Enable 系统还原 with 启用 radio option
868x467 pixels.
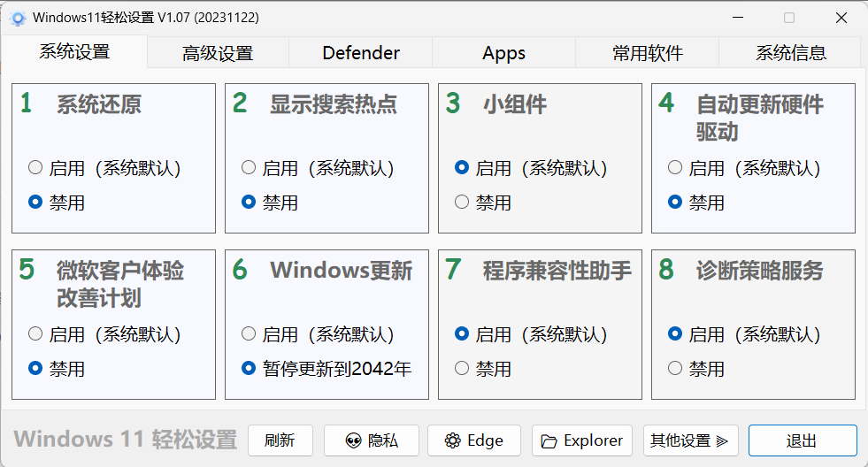pos(35,167)
